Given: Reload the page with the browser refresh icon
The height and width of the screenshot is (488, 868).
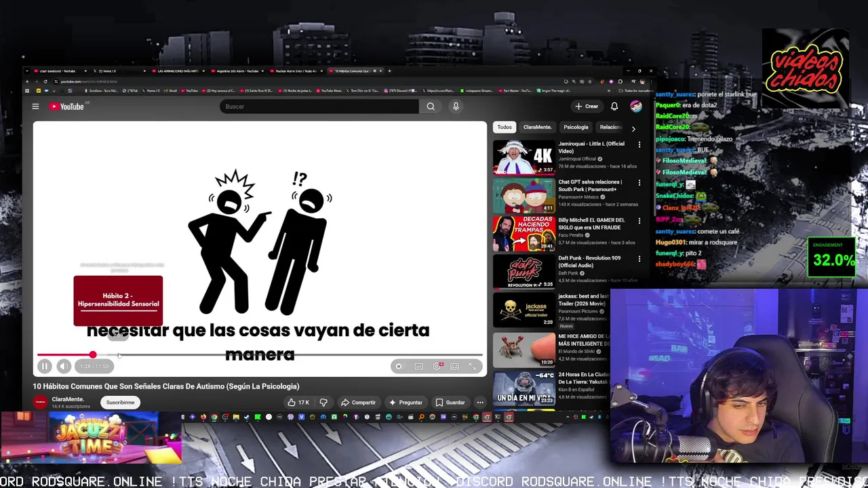Looking at the screenshot, I should pyautogui.click(x=45, y=81).
